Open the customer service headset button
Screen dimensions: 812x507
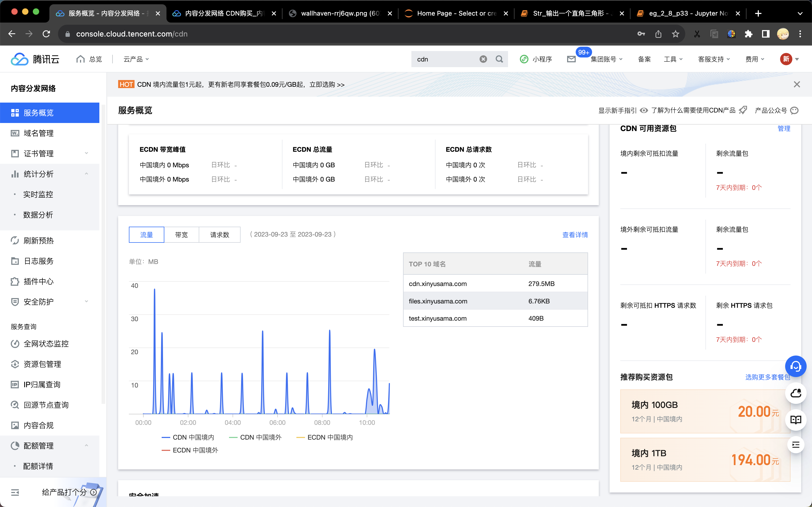(796, 366)
